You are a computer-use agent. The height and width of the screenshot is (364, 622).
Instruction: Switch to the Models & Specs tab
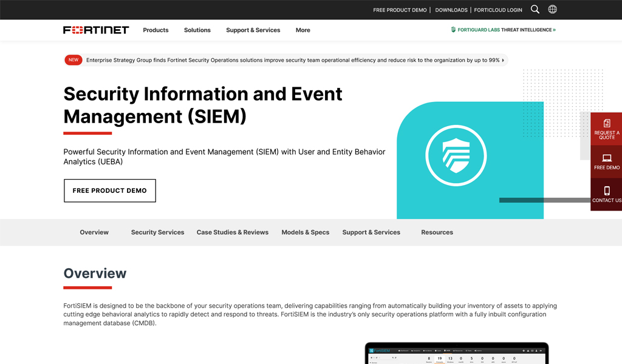coord(305,232)
